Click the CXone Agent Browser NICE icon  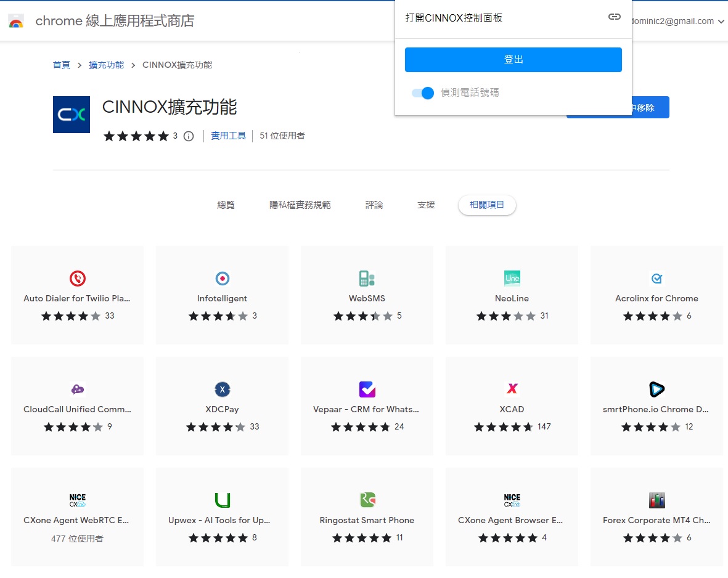tap(512, 500)
